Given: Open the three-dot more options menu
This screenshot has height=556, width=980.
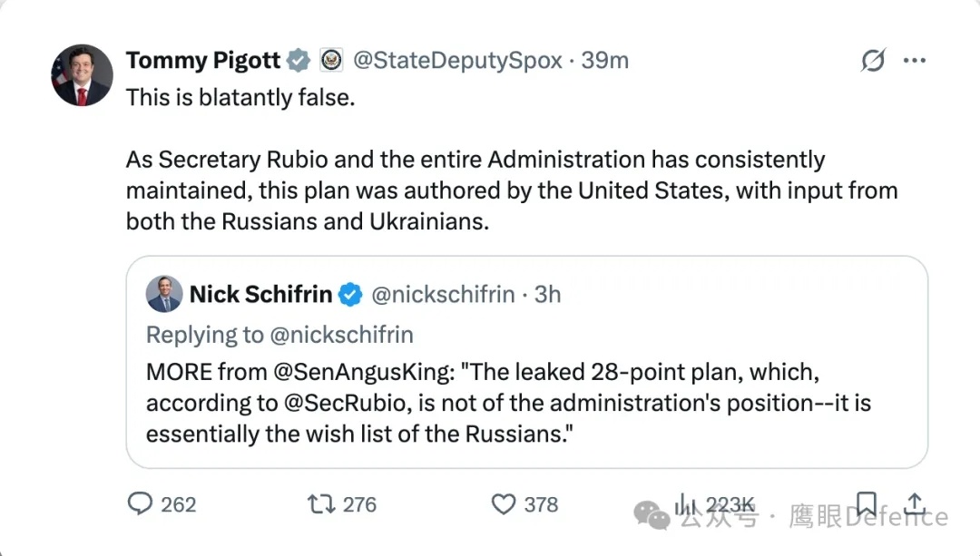Looking at the screenshot, I should (914, 61).
